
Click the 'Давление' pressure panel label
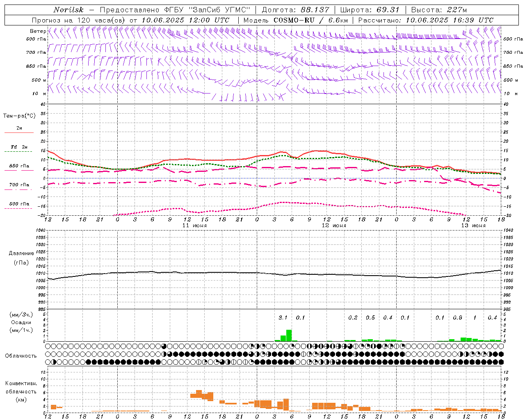21,253
